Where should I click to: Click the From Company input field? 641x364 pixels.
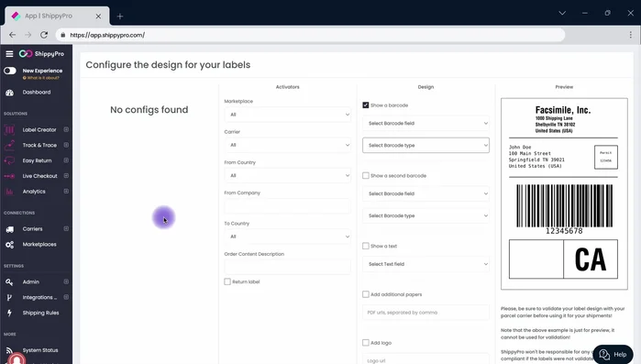[287, 206]
